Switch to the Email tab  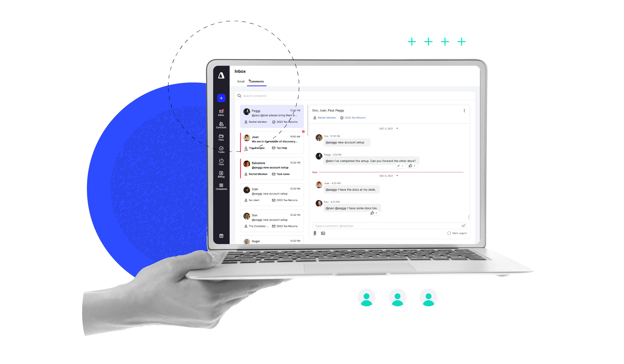point(241,81)
